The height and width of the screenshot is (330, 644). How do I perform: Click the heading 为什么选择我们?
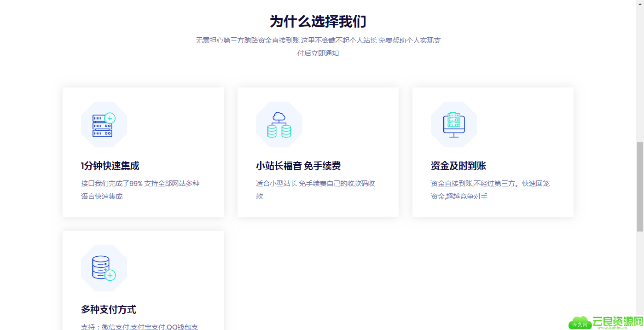coord(318,21)
